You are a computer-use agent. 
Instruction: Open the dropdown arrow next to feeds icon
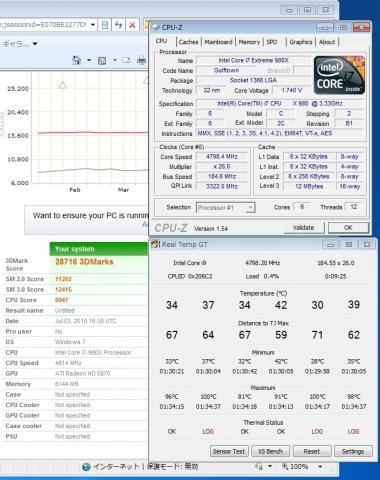tap(114, 60)
